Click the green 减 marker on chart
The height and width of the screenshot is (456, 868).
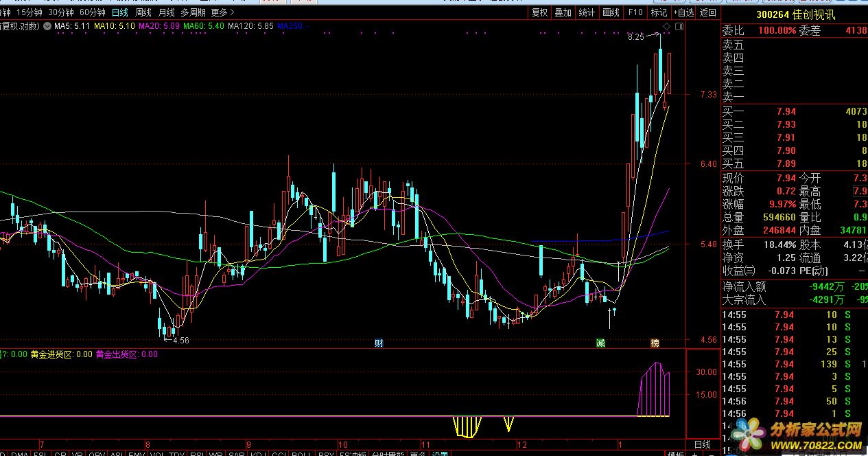click(600, 343)
